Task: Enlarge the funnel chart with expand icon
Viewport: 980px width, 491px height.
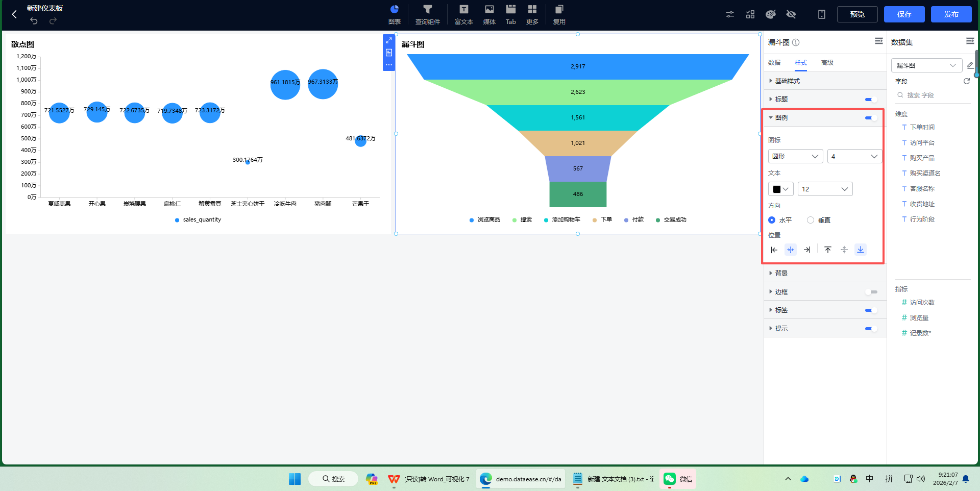Action: point(389,40)
